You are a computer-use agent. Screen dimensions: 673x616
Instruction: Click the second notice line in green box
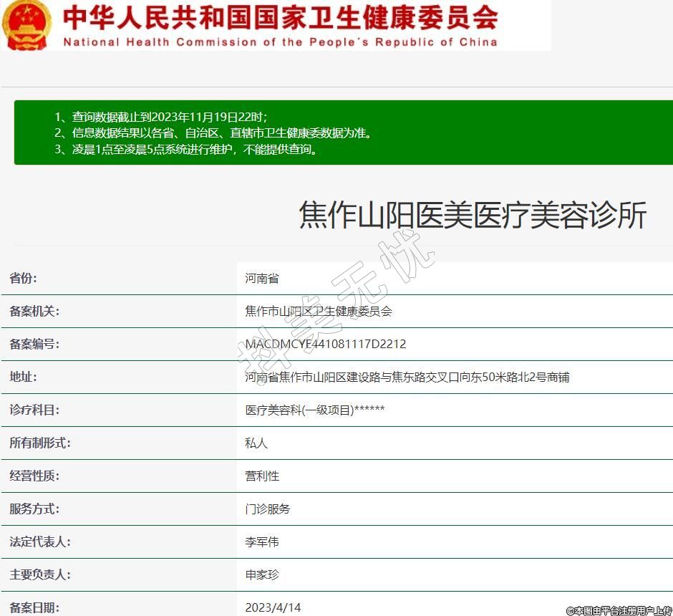pyautogui.click(x=213, y=133)
